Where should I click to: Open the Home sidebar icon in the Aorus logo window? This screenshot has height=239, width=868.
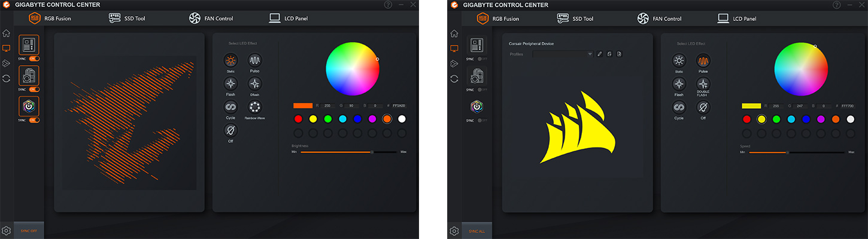(x=7, y=33)
